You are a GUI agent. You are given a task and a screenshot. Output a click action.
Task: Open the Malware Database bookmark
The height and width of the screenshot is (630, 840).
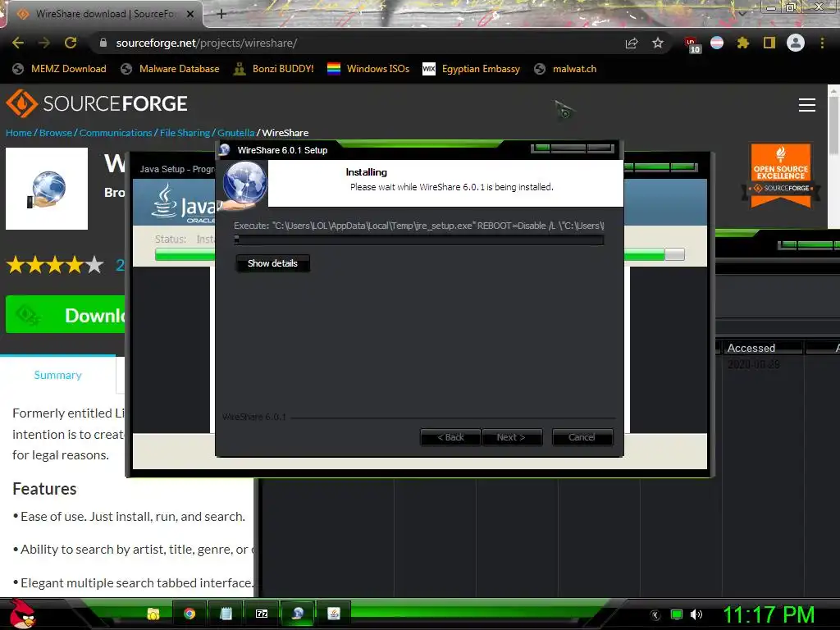click(170, 69)
